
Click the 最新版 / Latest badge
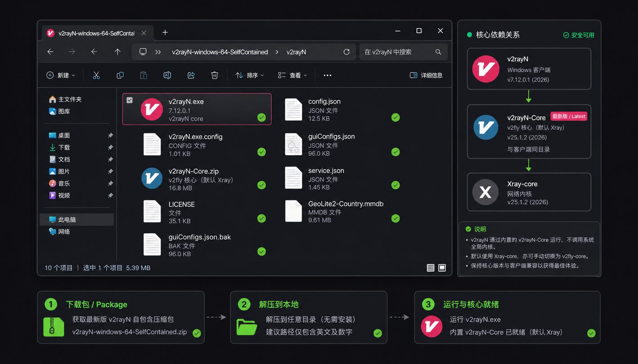click(x=569, y=116)
